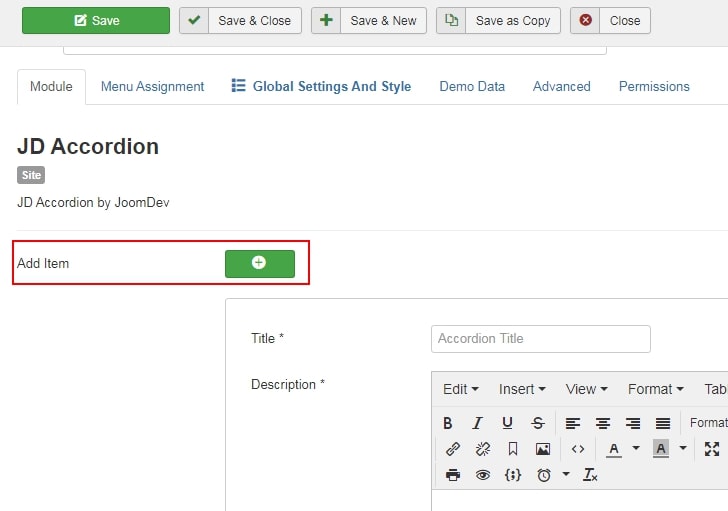Switch to Menu Assignment tab

(152, 86)
